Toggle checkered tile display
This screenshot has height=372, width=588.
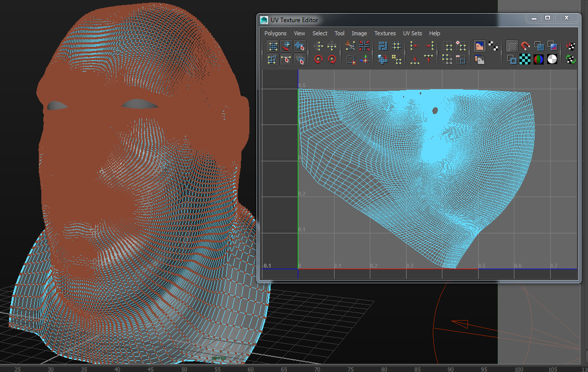pyautogui.click(x=525, y=59)
